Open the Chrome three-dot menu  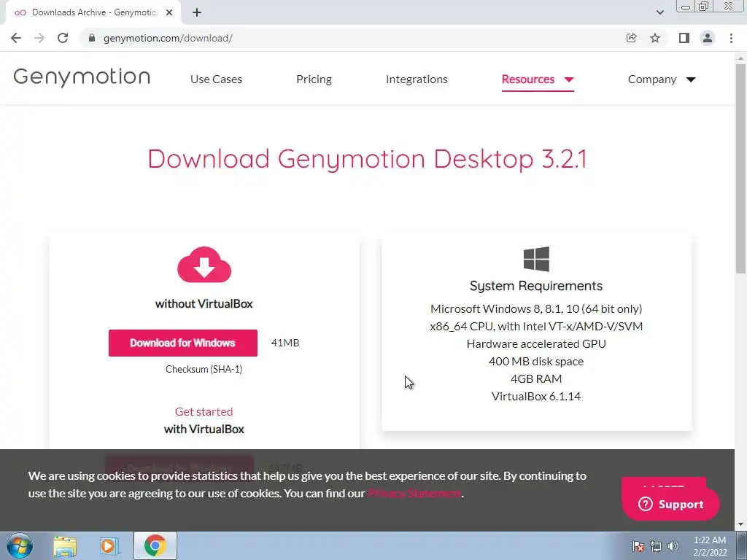[731, 38]
